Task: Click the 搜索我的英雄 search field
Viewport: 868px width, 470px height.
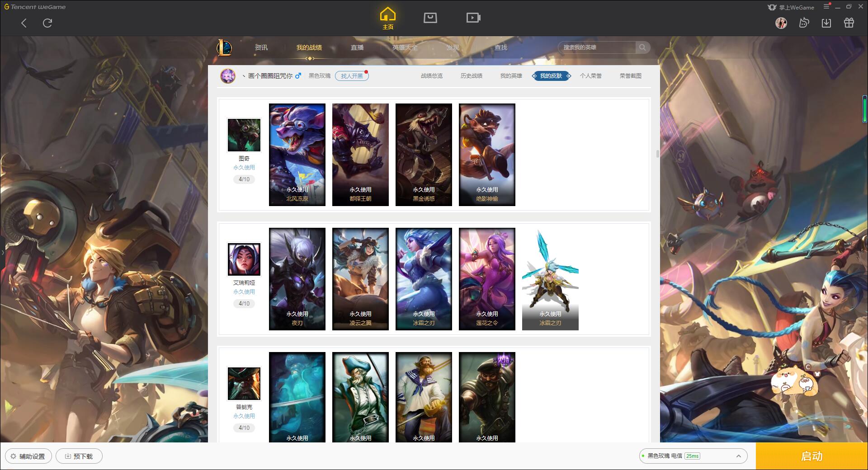Action: coord(598,47)
